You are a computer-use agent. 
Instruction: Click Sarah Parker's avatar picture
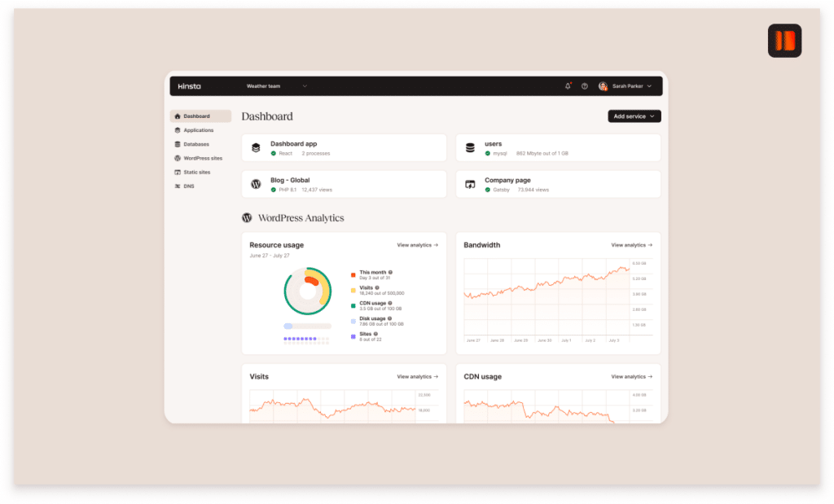[x=603, y=85]
